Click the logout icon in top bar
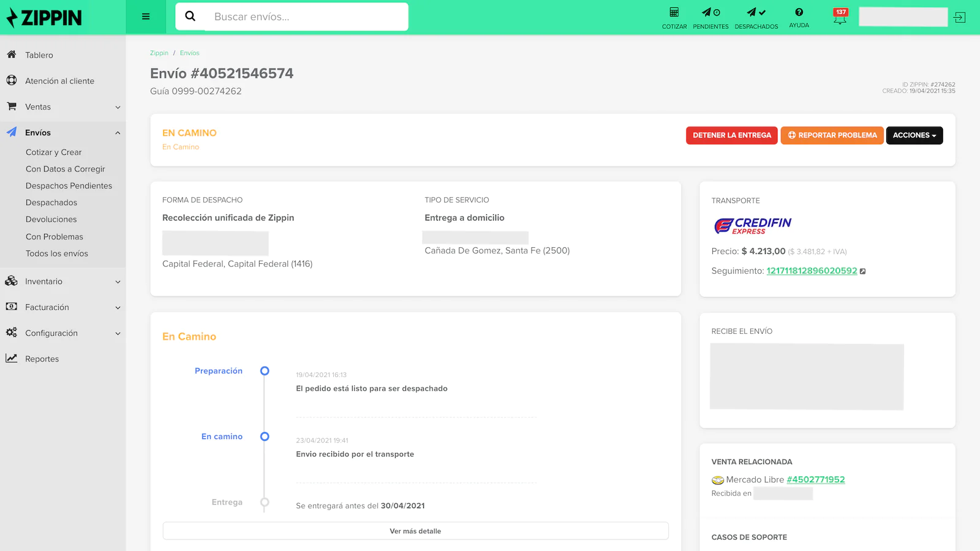The image size is (980, 551). pyautogui.click(x=960, y=18)
